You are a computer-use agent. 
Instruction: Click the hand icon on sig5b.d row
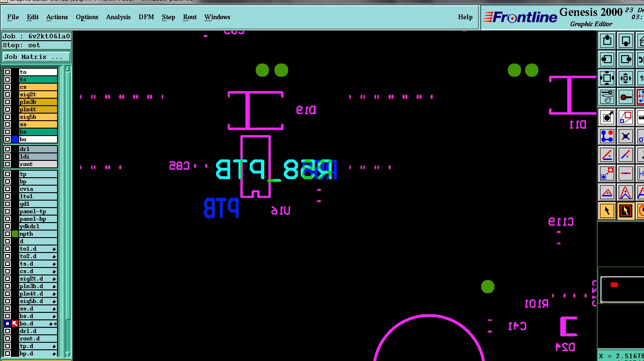(x=54, y=301)
